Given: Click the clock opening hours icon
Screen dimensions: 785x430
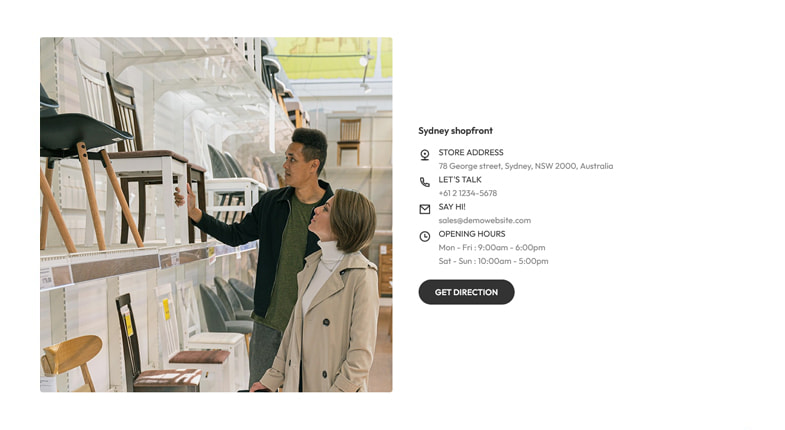Looking at the screenshot, I should (x=425, y=236).
